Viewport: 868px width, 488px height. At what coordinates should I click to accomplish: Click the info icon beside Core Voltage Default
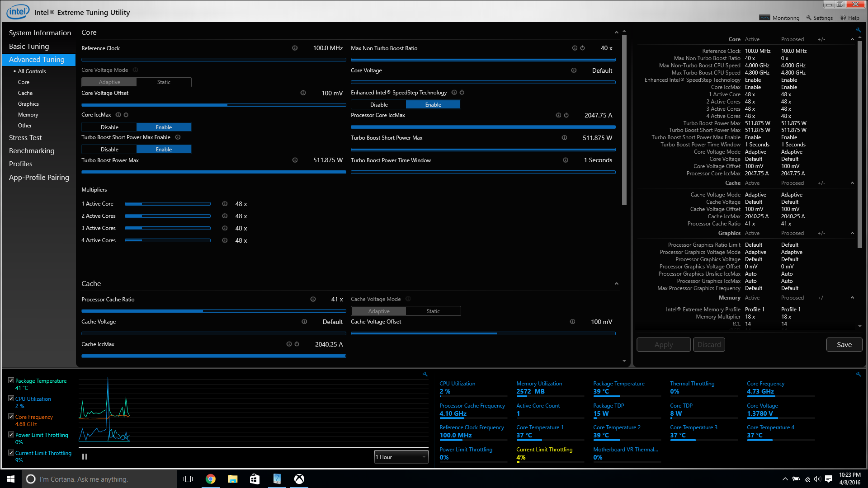[574, 70]
